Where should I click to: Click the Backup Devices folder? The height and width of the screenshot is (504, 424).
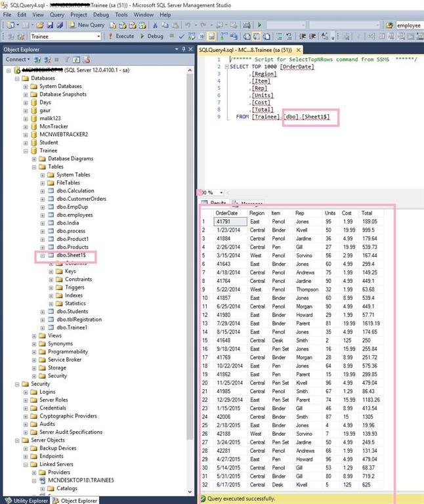point(58,448)
